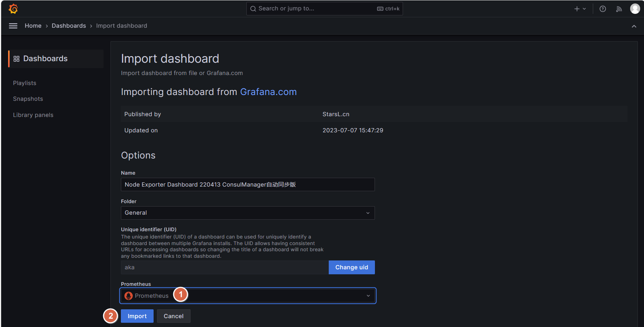
Task: Open Dashboards in the sidebar
Action: tap(56, 58)
